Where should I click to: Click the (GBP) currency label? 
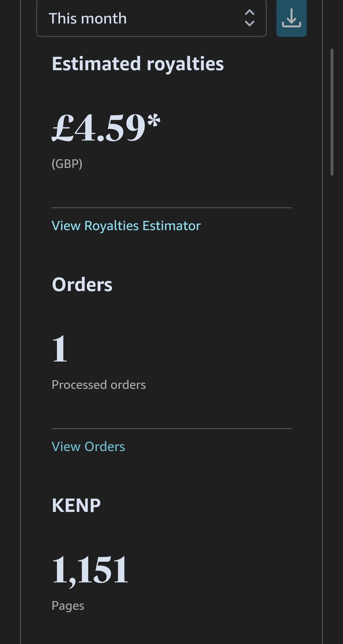67,164
